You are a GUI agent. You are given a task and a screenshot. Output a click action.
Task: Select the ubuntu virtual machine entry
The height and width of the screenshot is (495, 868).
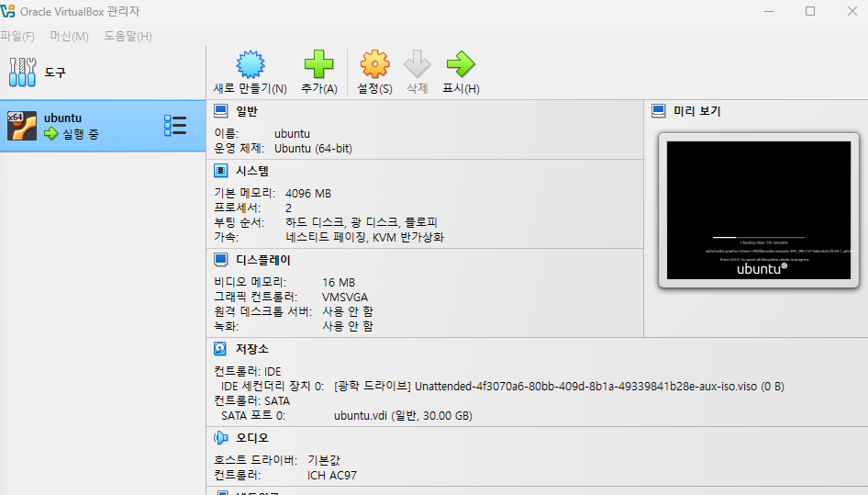pyautogui.click(x=103, y=126)
